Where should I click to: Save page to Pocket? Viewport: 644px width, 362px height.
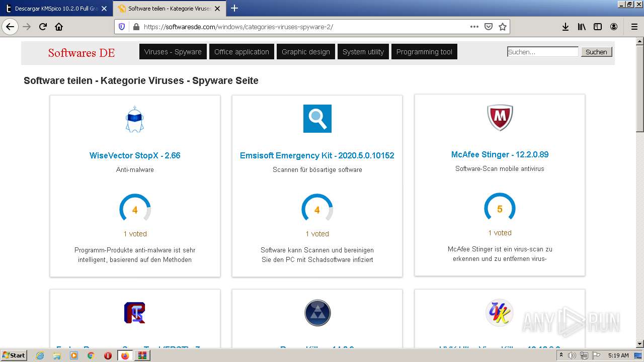click(489, 27)
